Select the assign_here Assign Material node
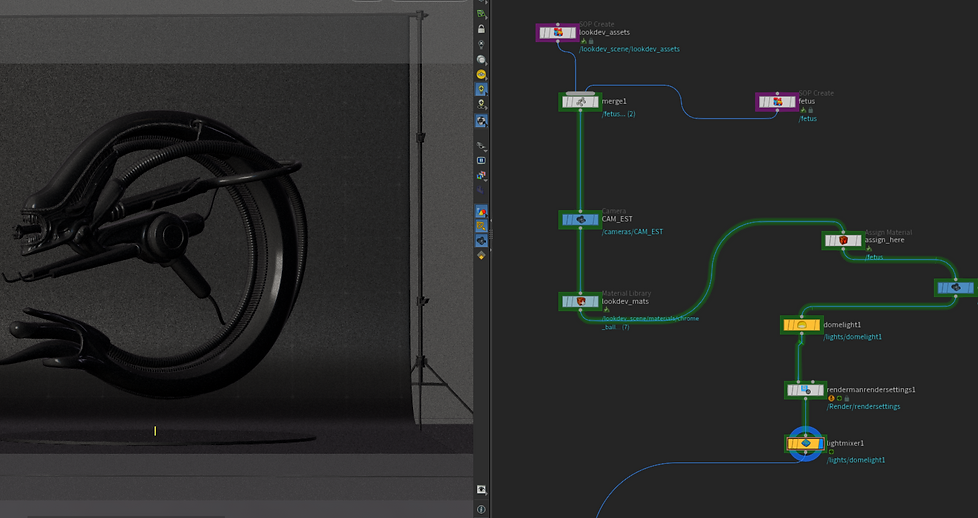This screenshot has height=518, width=978. click(843, 240)
